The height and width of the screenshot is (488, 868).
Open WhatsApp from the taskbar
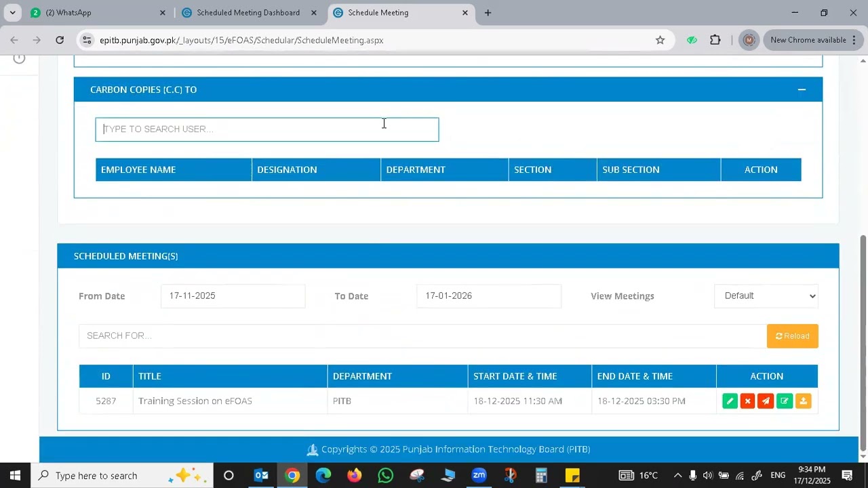point(386,475)
